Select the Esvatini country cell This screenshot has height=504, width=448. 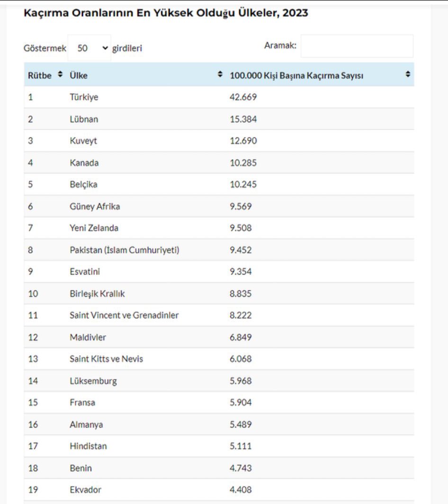pos(85,271)
